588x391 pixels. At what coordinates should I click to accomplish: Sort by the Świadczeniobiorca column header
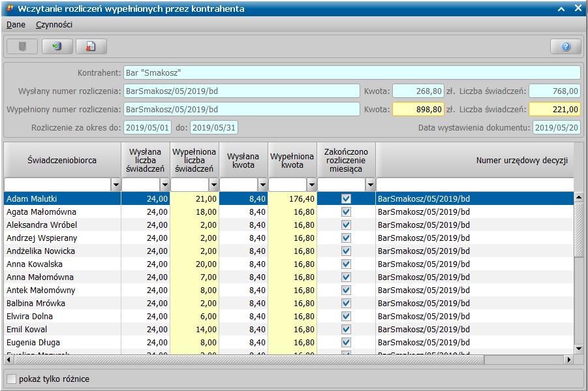tap(62, 160)
